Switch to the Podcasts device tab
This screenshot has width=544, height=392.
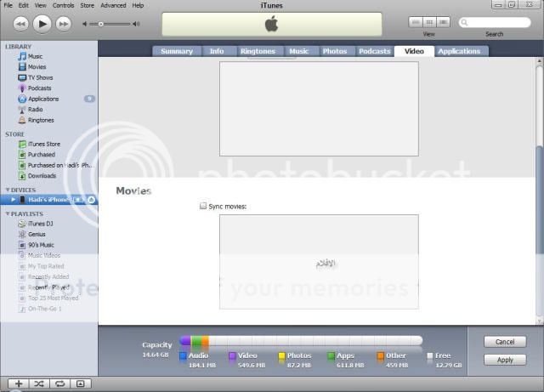coord(374,51)
